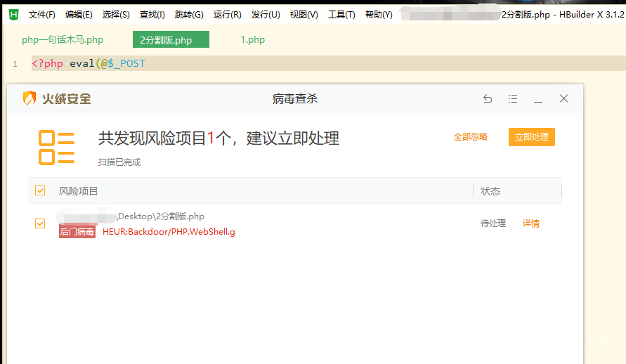Click the 待处理 status text
Viewport: 626px width, 364px height.
pos(493,223)
